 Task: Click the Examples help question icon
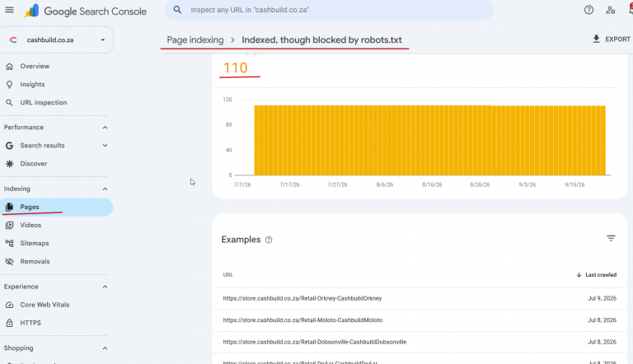[269, 240]
